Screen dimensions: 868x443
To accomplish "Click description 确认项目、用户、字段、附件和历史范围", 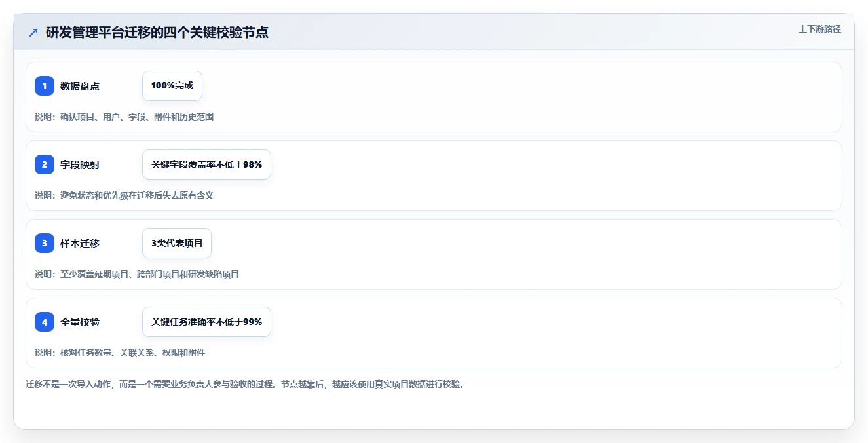I will pos(137,117).
